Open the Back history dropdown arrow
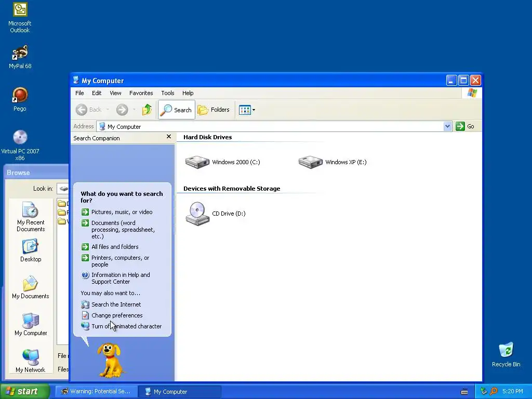Image resolution: width=532 pixels, height=399 pixels. 108,110
